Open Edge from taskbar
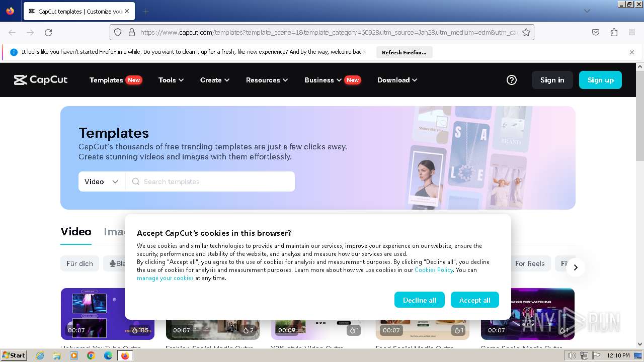 click(x=108, y=355)
